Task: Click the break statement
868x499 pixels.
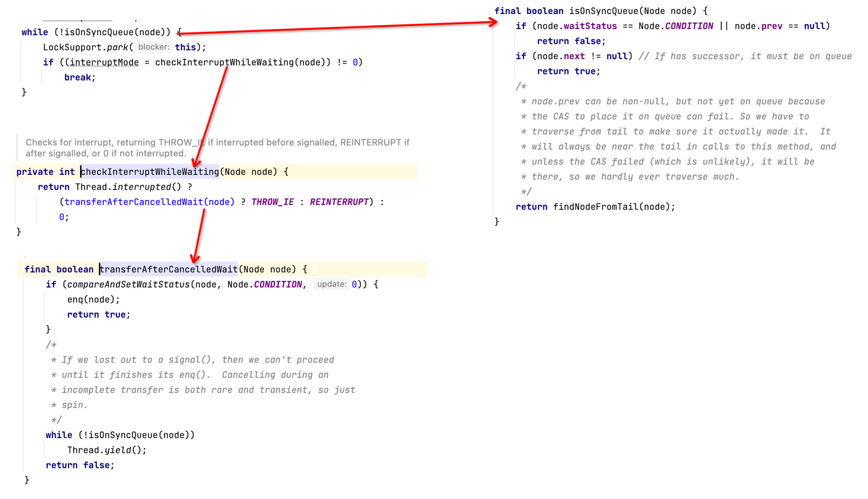Action: tap(78, 77)
